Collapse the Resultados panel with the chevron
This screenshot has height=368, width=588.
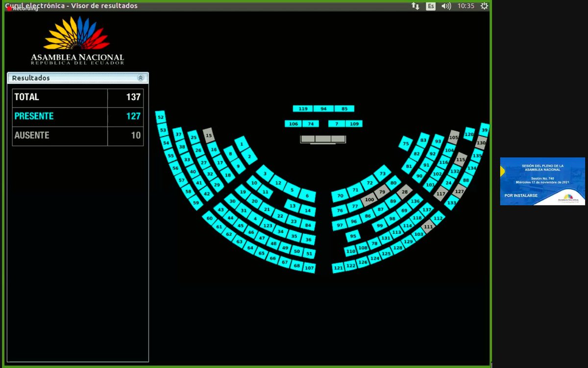pyautogui.click(x=141, y=78)
